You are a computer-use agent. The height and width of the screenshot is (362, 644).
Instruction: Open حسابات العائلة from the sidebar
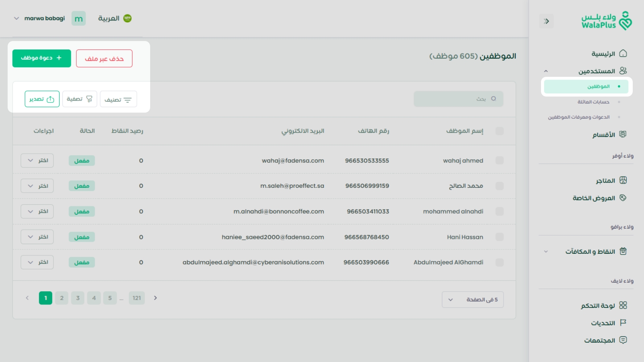(594, 101)
